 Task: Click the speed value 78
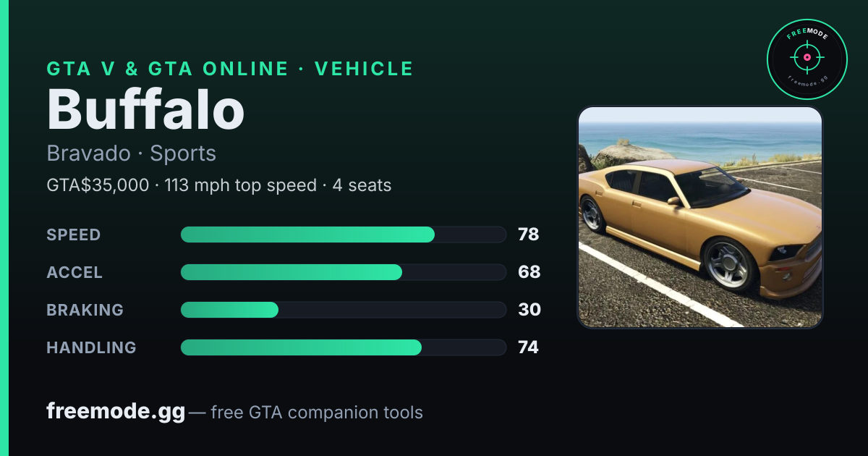pyautogui.click(x=529, y=235)
